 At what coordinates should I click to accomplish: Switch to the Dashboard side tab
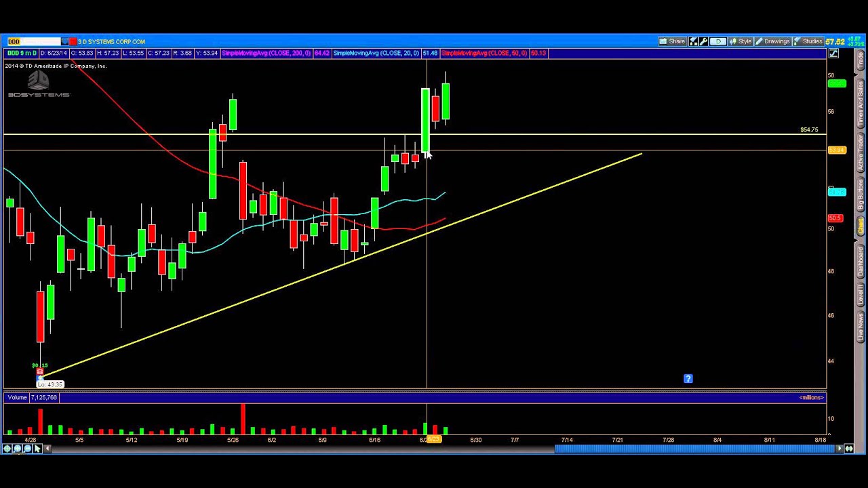coord(861,260)
